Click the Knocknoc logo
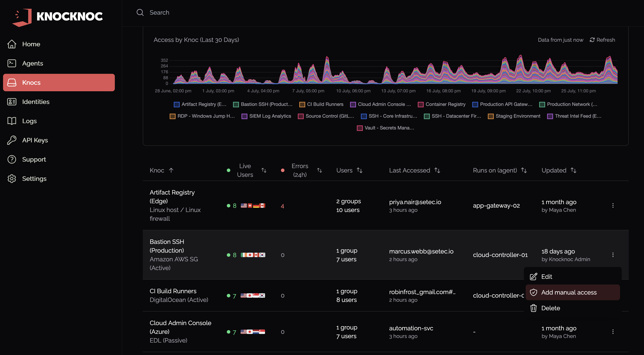The height and width of the screenshot is (355, 644). (57, 17)
